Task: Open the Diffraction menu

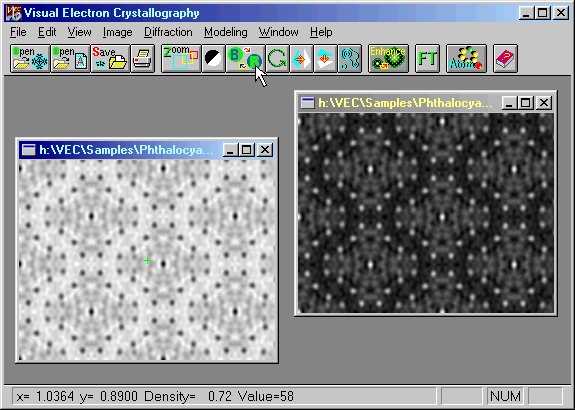Action: [x=168, y=32]
